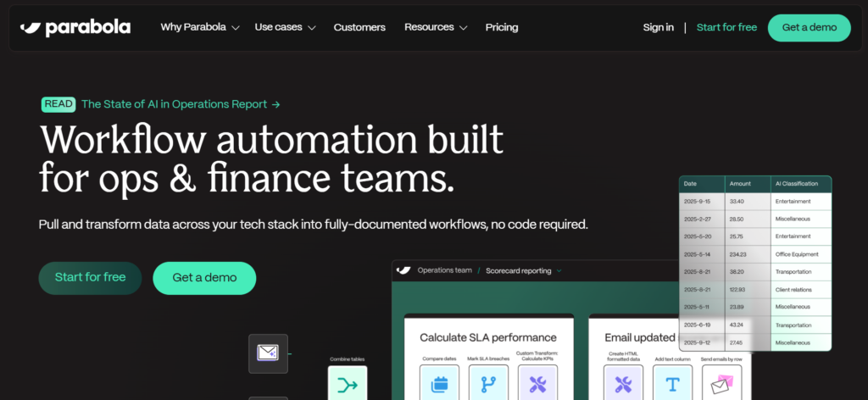
Task: Click Start for free in the top navigation
Action: point(726,27)
